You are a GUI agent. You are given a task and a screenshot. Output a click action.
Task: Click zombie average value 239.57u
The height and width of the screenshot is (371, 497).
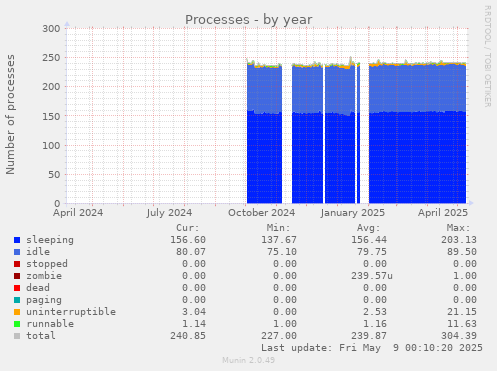[x=372, y=276]
